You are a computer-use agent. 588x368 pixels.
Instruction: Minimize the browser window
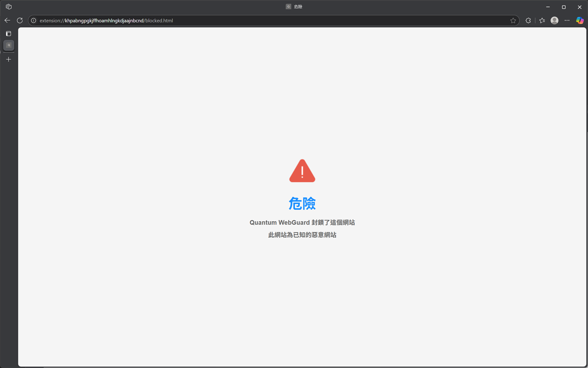click(548, 7)
